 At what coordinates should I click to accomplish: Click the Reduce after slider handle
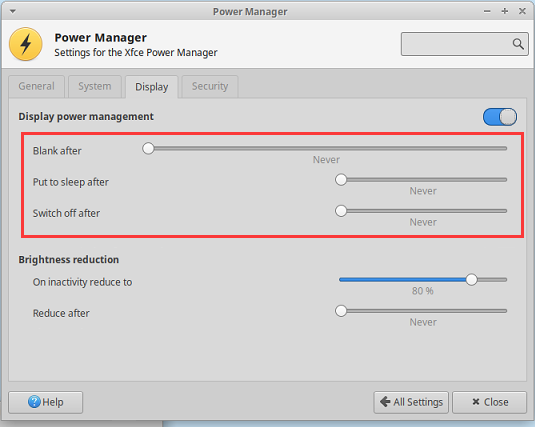[x=341, y=311]
